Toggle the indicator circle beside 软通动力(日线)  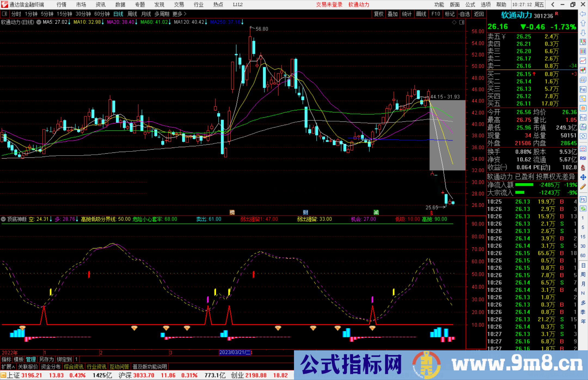(39, 22)
